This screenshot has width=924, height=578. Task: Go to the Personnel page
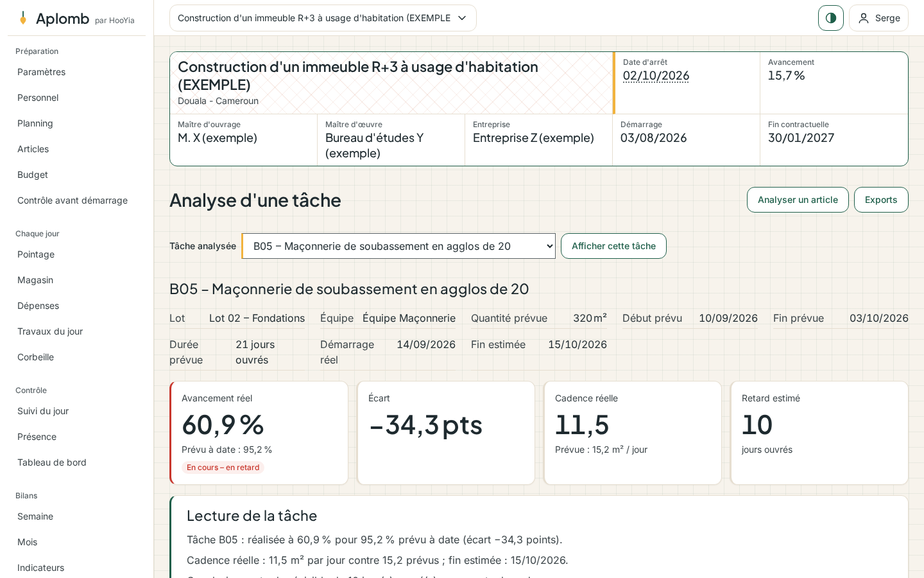point(77,98)
